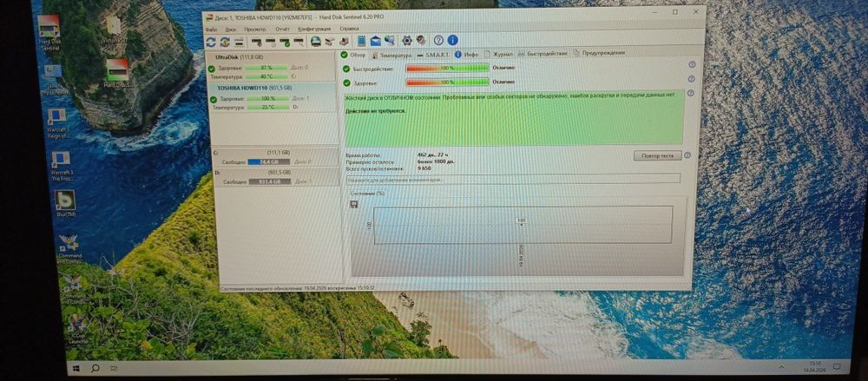
Task: Click the network computers toolbar icon
Action: click(x=390, y=41)
